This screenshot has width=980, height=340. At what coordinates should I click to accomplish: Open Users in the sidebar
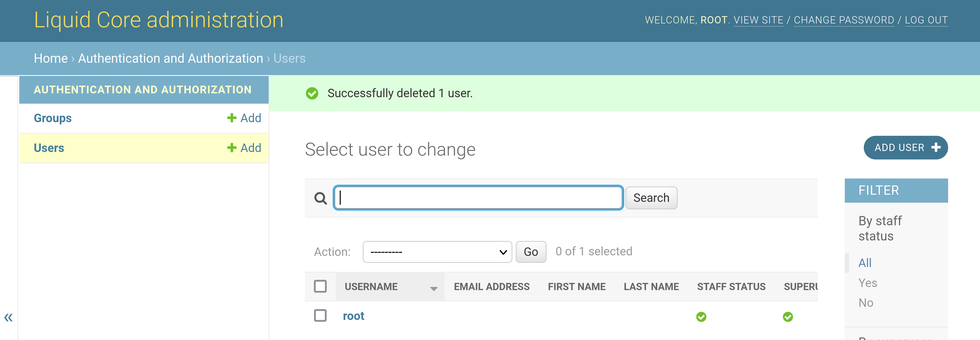pyautogui.click(x=49, y=148)
